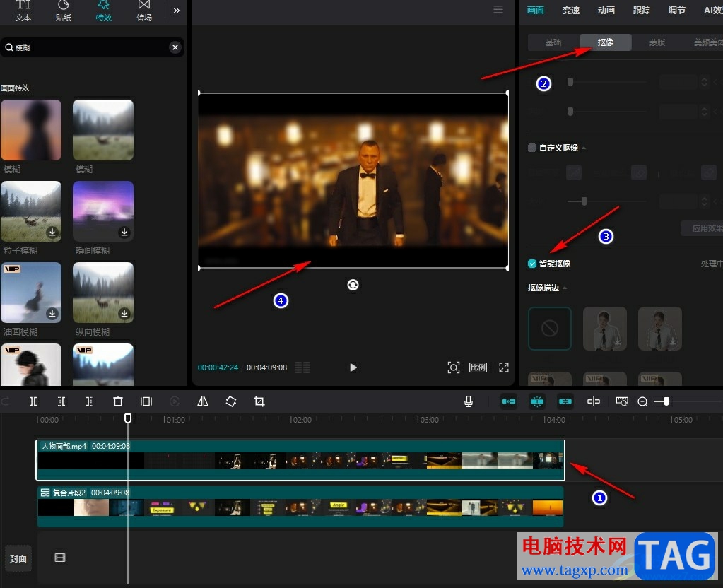
Task: Select the 瞬间模糊 effect thumbnail
Action: [103, 211]
